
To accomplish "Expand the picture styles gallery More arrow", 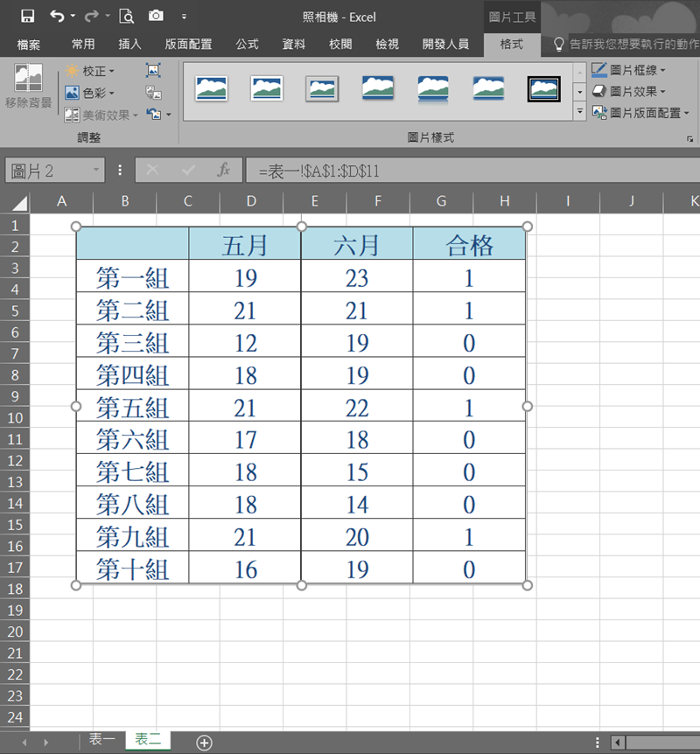I will (x=579, y=111).
